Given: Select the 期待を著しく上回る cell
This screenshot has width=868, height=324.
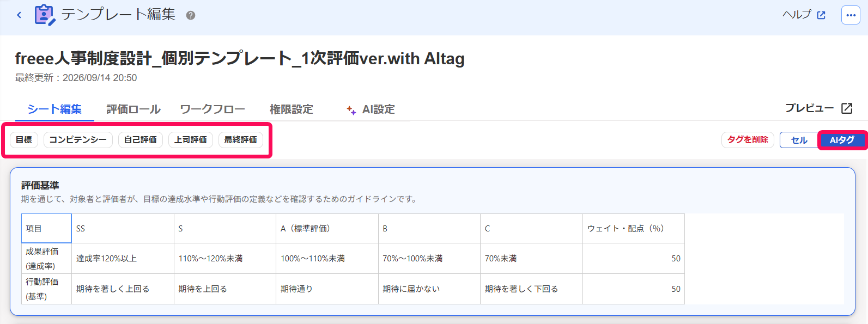Looking at the screenshot, I should point(123,289).
